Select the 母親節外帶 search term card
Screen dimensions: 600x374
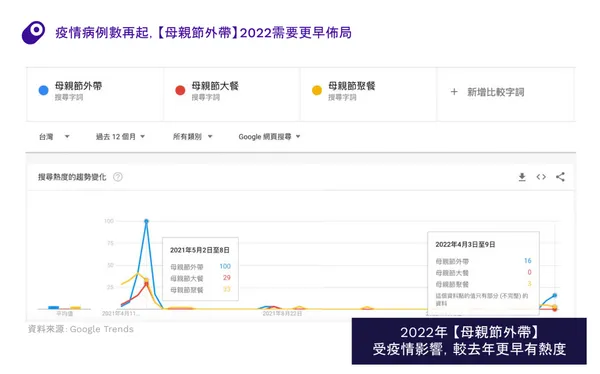tap(95, 95)
